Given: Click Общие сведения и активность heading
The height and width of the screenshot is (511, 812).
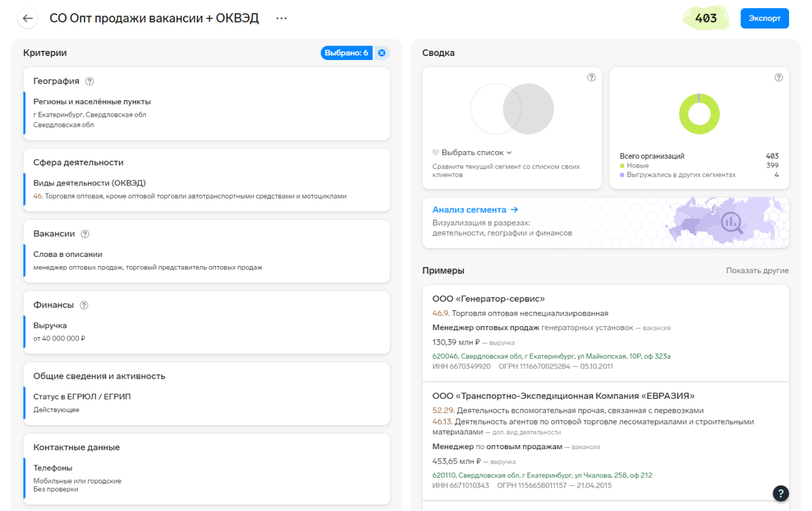Looking at the screenshot, I should (99, 377).
